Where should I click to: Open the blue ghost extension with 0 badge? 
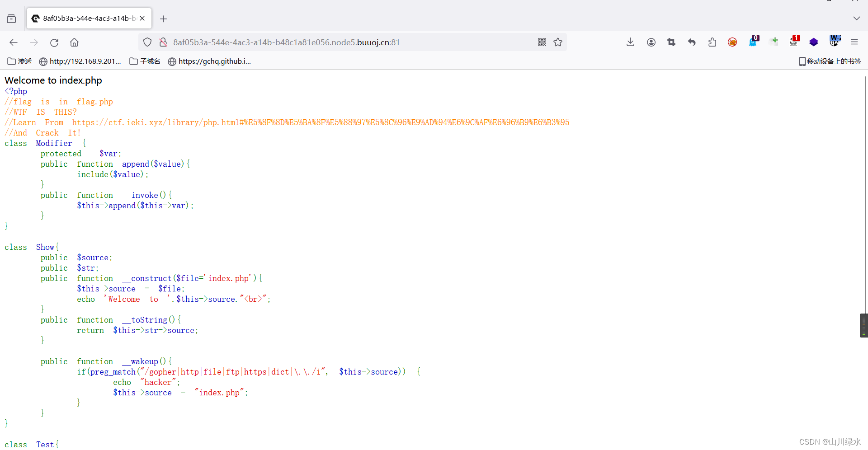pos(753,42)
